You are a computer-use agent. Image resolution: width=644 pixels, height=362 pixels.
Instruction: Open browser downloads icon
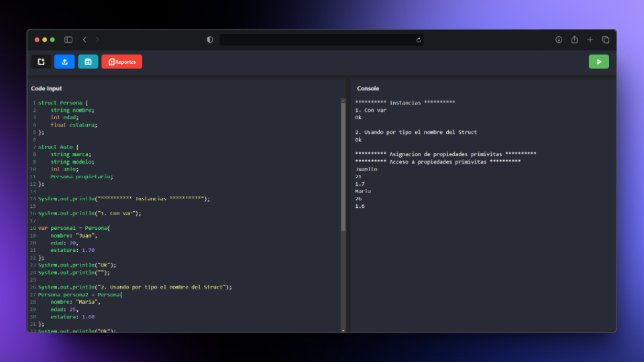[x=559, y=40]
